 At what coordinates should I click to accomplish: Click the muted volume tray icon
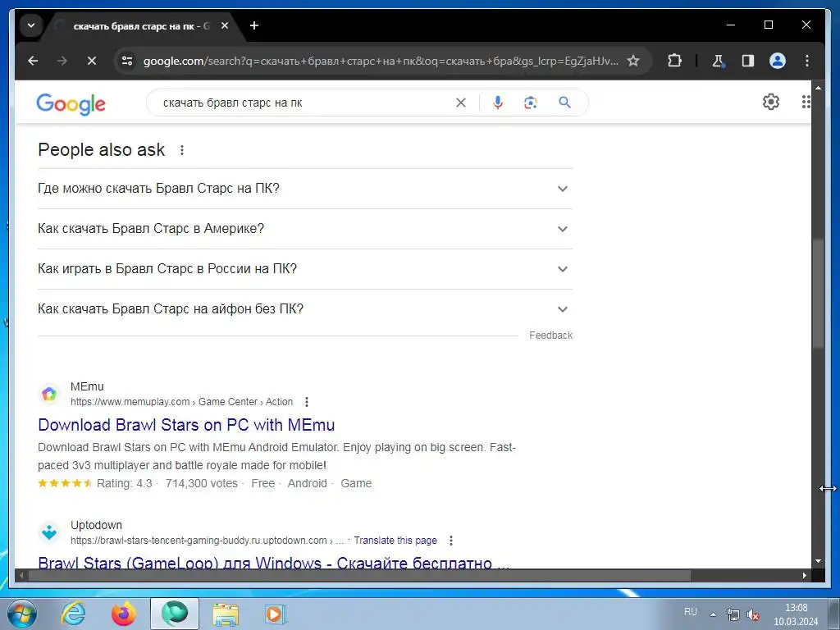754,614
